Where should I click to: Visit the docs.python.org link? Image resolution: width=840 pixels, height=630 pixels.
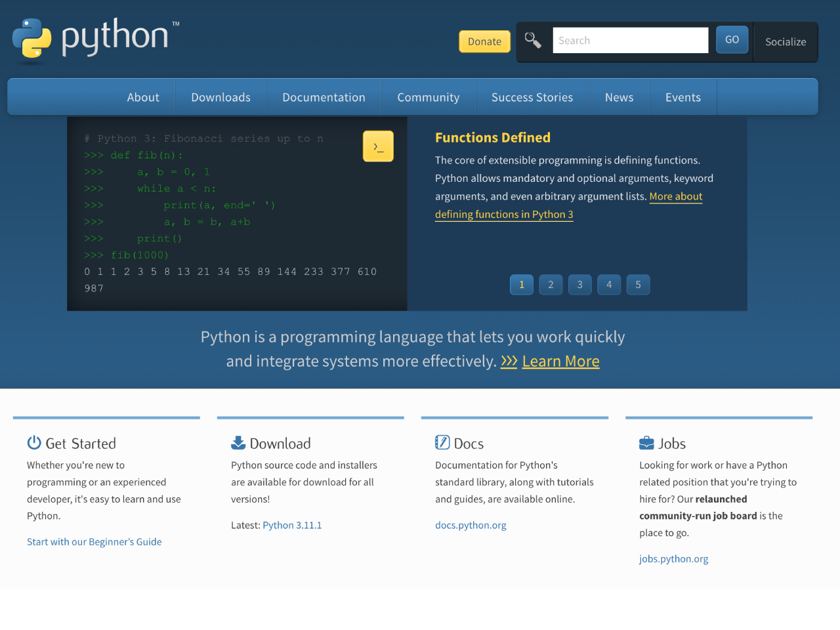click(x=471, y=526)
